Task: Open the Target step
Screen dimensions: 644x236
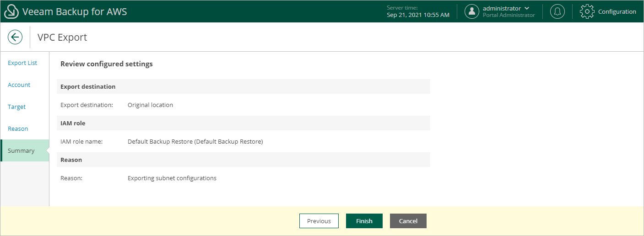Action: 17,107
